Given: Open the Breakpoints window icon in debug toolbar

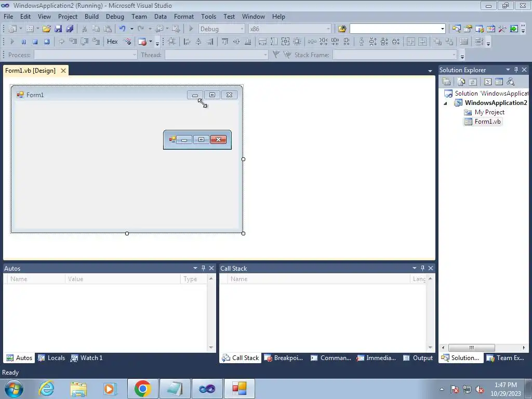Looking at the screenshot, I should pos(142,42).
